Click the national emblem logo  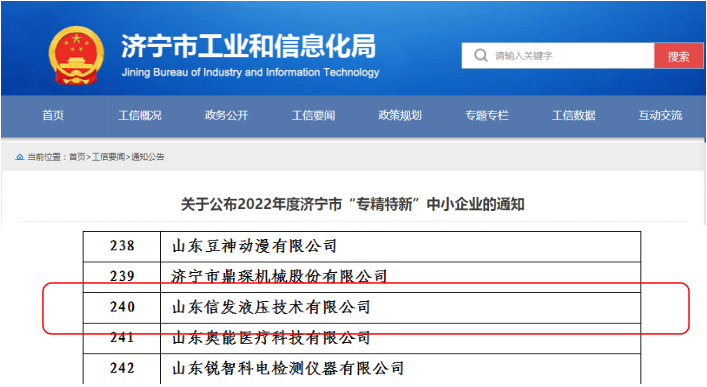(x=76, y=55)
